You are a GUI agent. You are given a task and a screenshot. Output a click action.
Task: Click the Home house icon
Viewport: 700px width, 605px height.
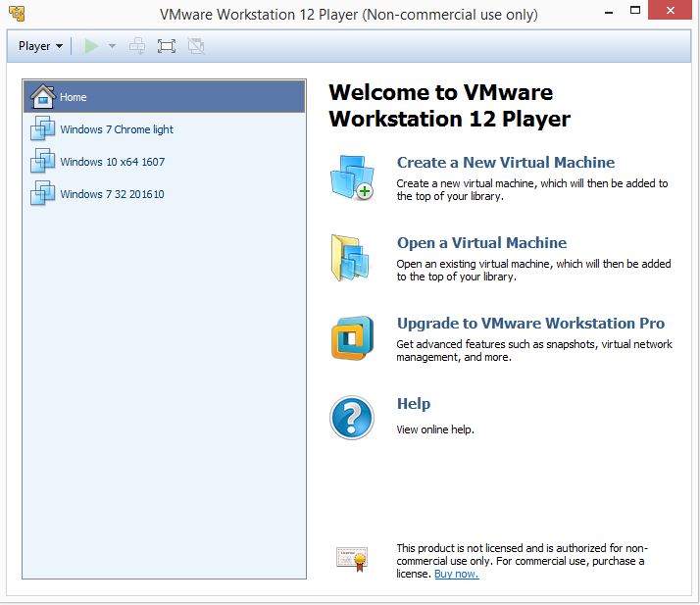click(43, 96)
